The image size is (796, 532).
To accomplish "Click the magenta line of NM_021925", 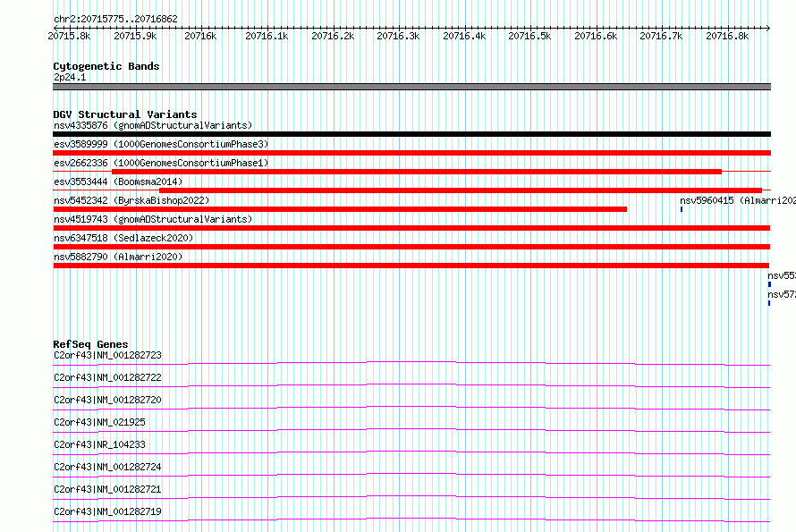I will click(x=411, y=430).
